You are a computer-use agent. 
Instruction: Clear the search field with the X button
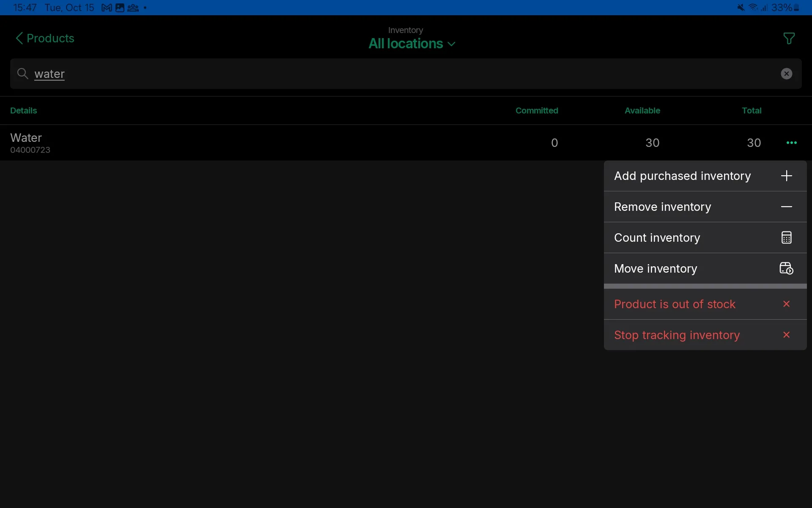tap(786, 74)
